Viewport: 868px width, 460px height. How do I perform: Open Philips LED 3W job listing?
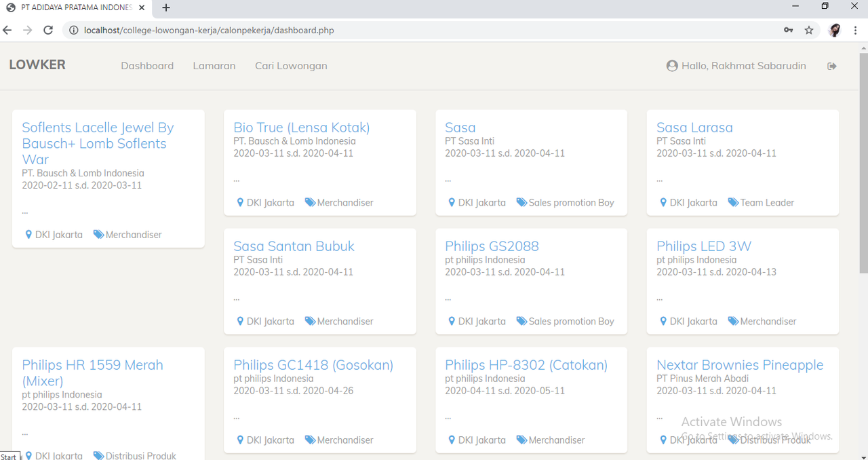point(704,246)
